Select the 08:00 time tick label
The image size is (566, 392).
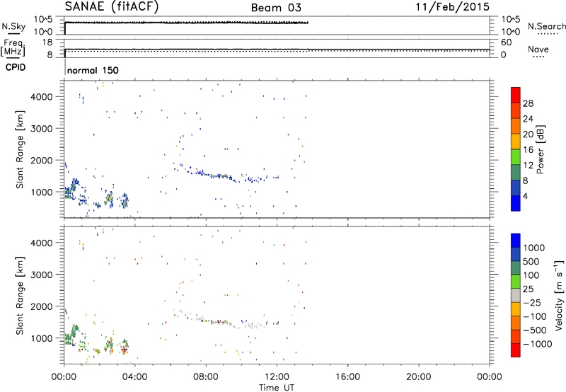[x=206, y=377]
